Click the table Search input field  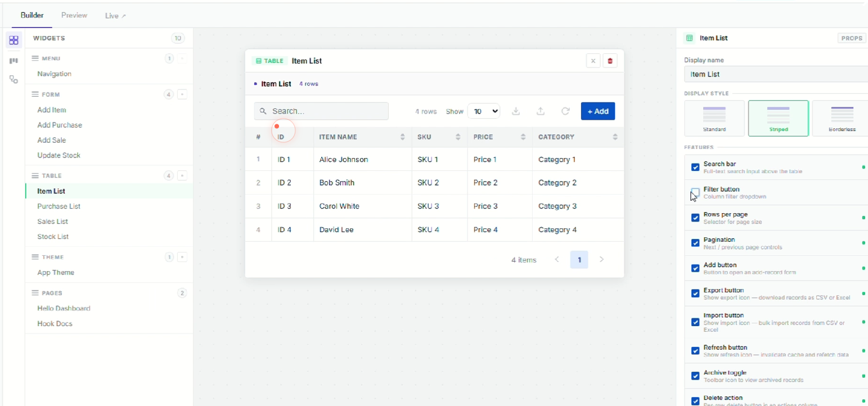click(x=321, y=111)
